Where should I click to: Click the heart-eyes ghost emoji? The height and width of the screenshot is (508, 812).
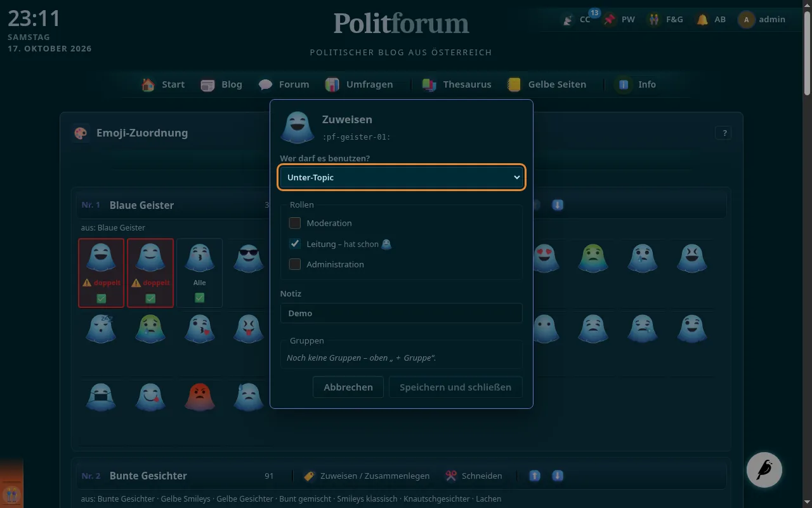(545, 258)
